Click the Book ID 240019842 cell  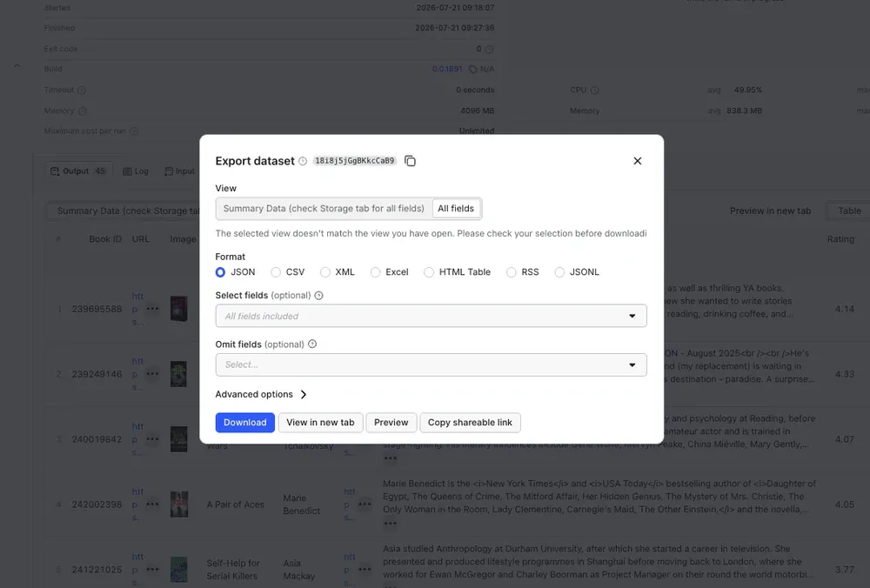pyautogui.click(x=97, y=439)
